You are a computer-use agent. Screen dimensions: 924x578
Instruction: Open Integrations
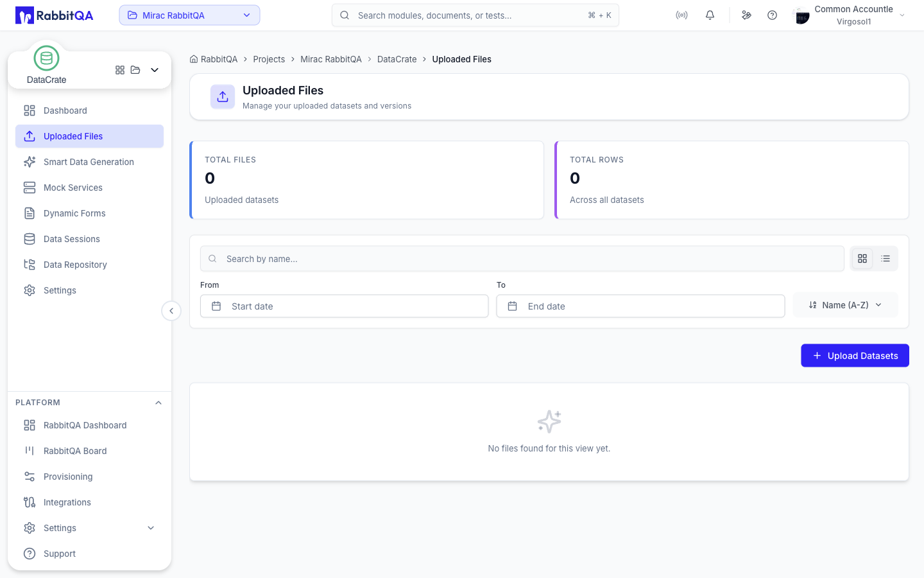click(x=89, y=502)
